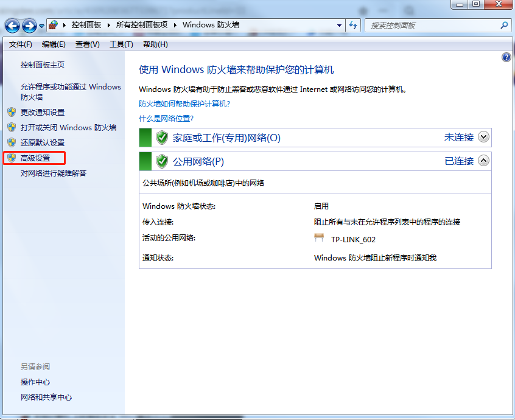The image size is (515, 420).
Task: Click the magnifier search icon
Action: 504,26
